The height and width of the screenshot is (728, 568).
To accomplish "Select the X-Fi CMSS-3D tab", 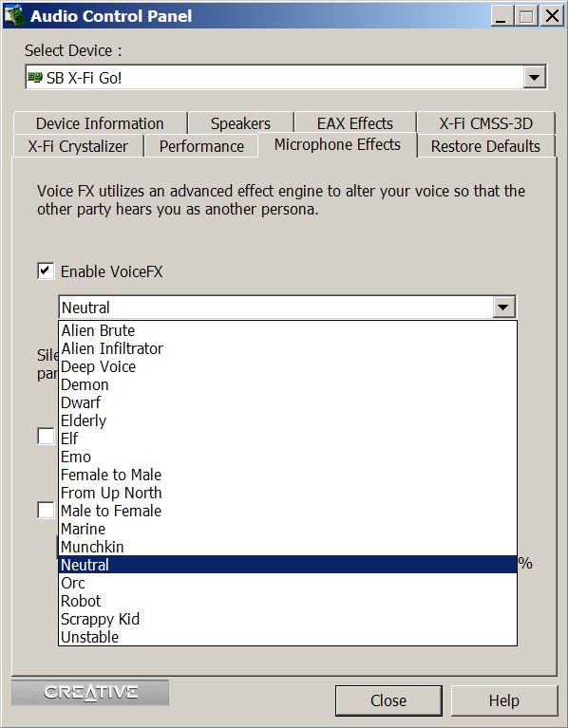I will pyautogui.click(x=485, y=123).
